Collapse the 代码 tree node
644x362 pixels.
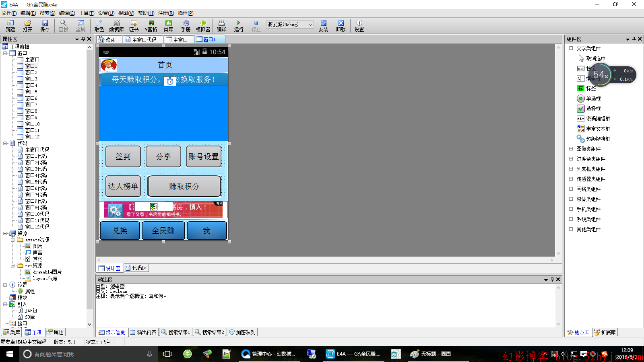click(x=5, y=143)
